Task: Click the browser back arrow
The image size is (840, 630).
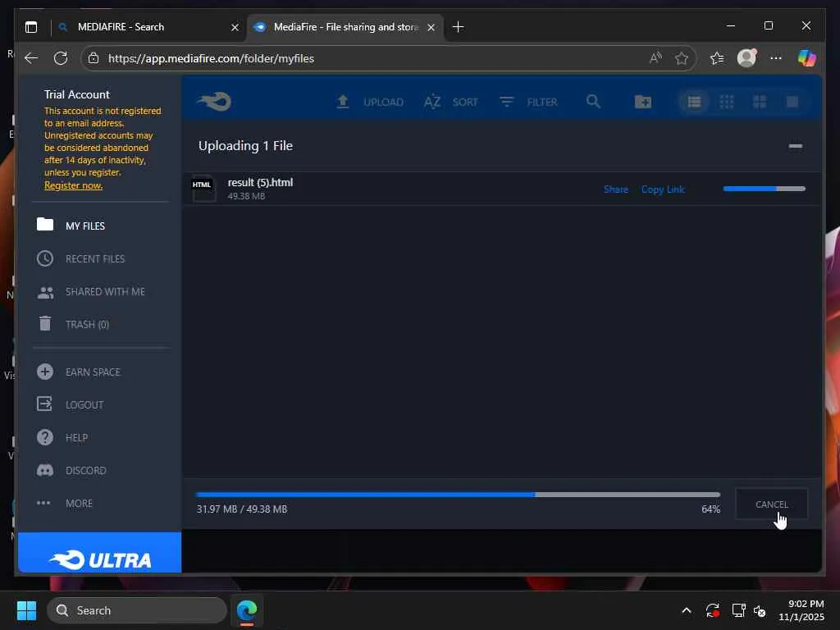Action: 31,58
